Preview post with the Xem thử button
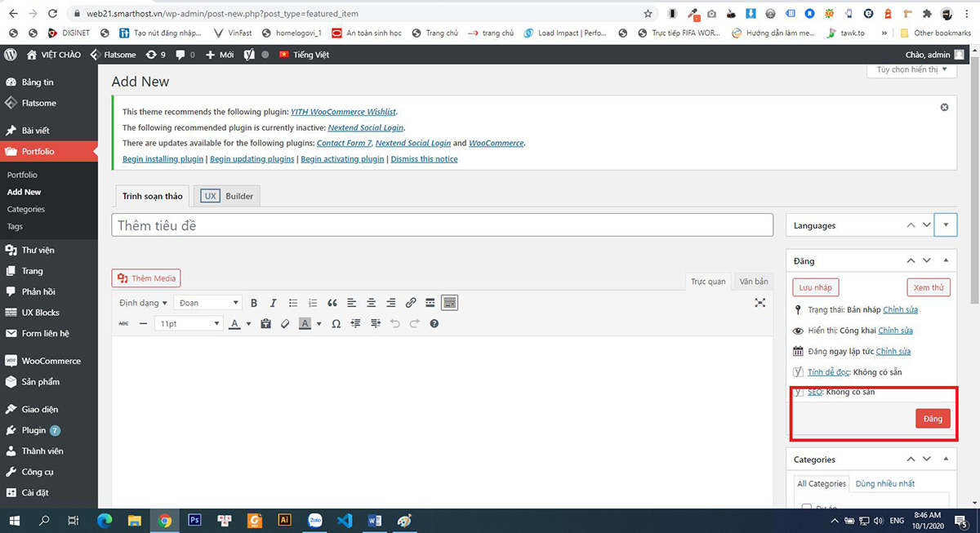This screenshot has height=533, width=980. (929, 287)
